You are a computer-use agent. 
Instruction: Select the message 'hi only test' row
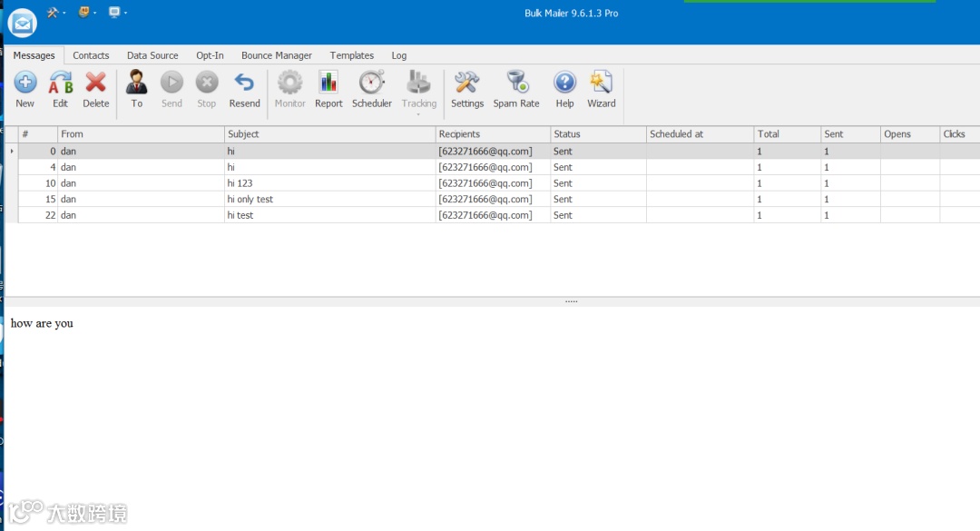tap(493, 199)
